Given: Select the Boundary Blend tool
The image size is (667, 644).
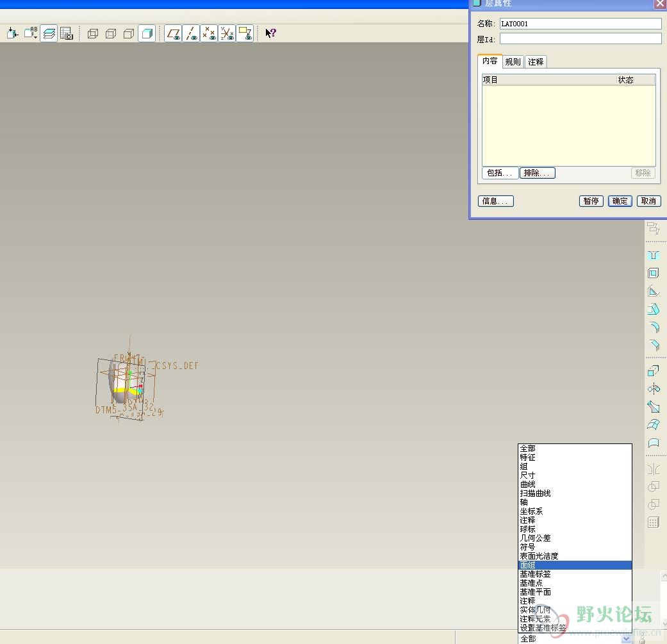Looking at the screenshot, I should click(x=654, y=425).
